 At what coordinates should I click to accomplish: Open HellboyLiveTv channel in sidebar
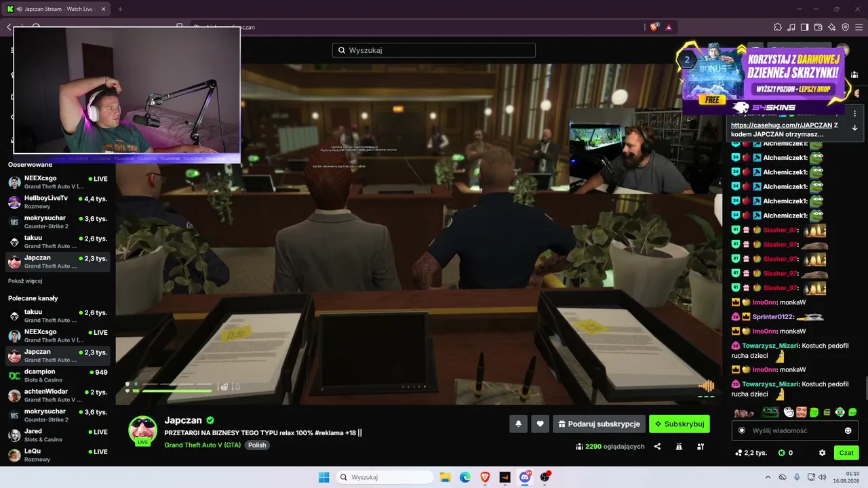[x=58, y=202]
